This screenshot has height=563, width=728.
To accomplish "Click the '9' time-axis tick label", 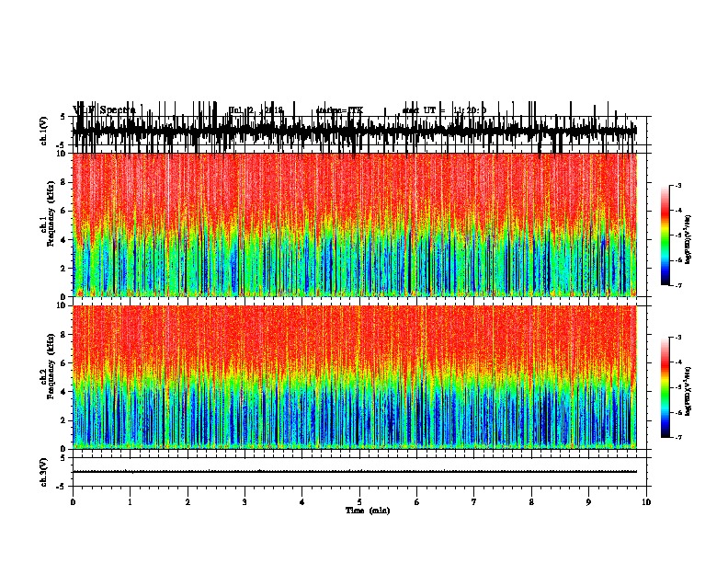I will click(x=588, y=502).
